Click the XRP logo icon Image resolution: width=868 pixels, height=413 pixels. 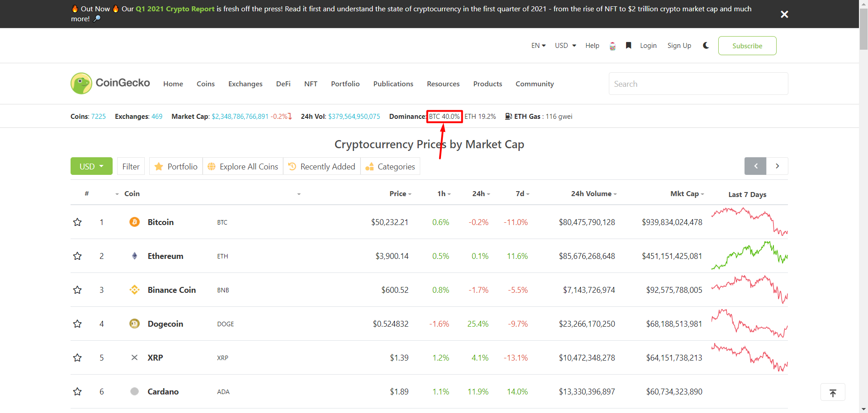pos(134,357)
